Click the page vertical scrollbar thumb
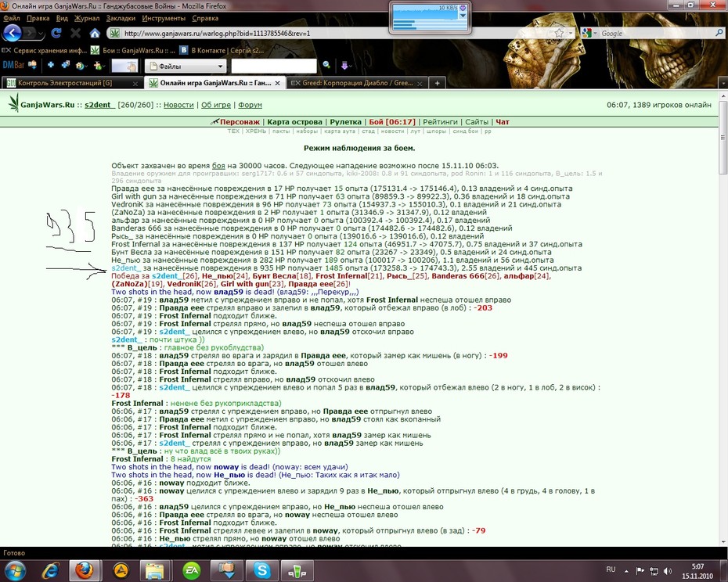728x582 pixels. 723,137
